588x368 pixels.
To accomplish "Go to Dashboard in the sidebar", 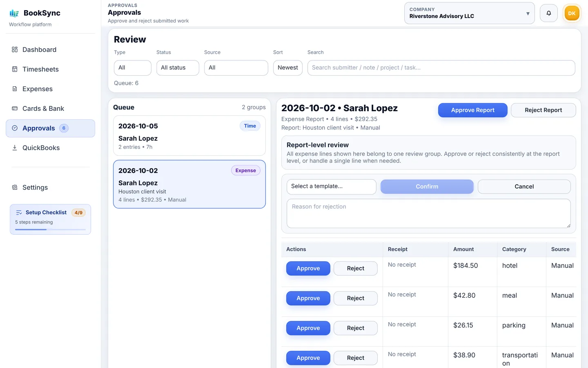I will tap(50, 49).
